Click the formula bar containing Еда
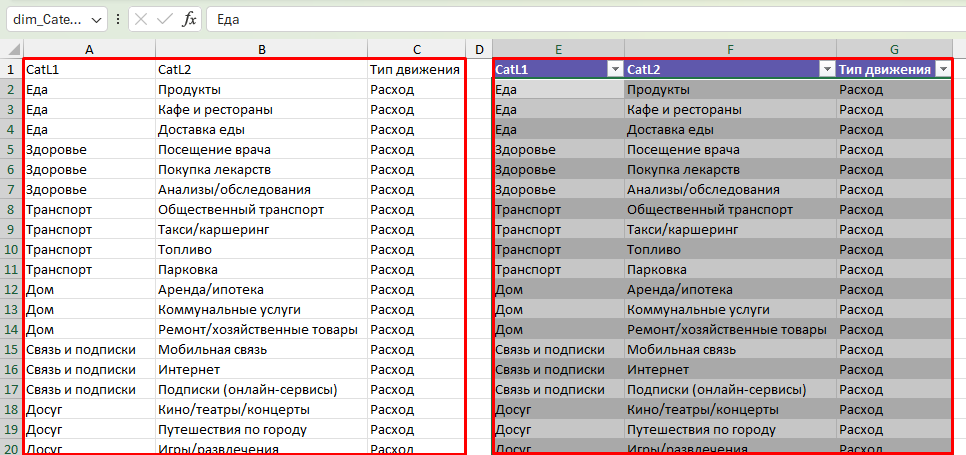 (586, 20)
